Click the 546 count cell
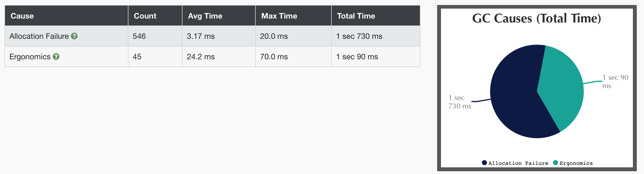This screenshot has width=644, height=174. pyautogui.click(x=139, y=36)
